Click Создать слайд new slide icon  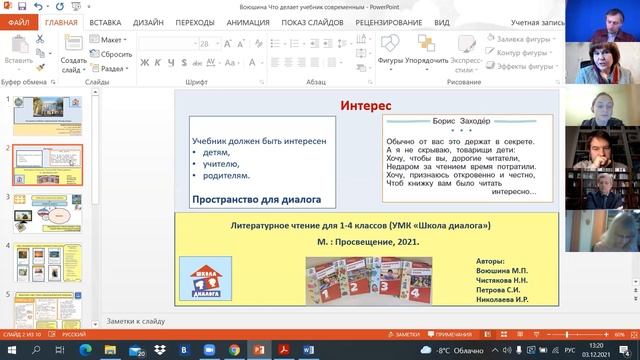click(x=73, y=44)
